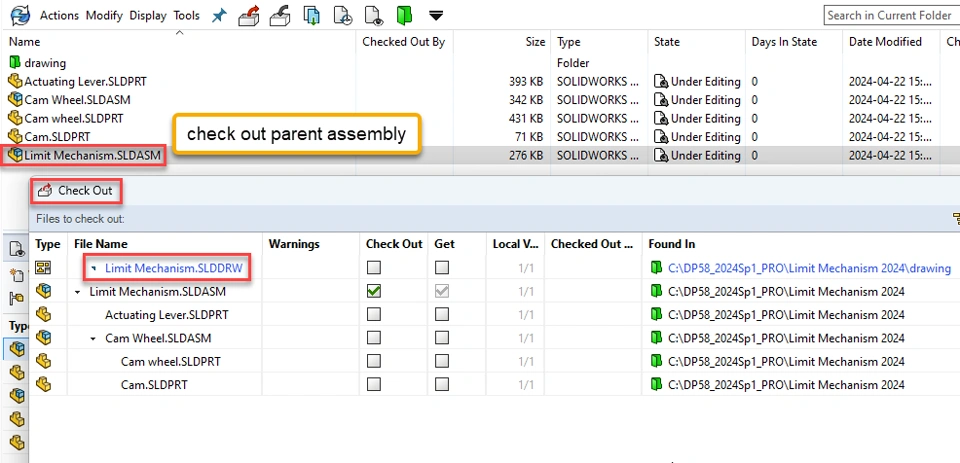The width and height of the screenshot is (960, 463).
Task: Click the Cam Wheel.SLDASM assembly icon in file list
Action: [15, 99]
